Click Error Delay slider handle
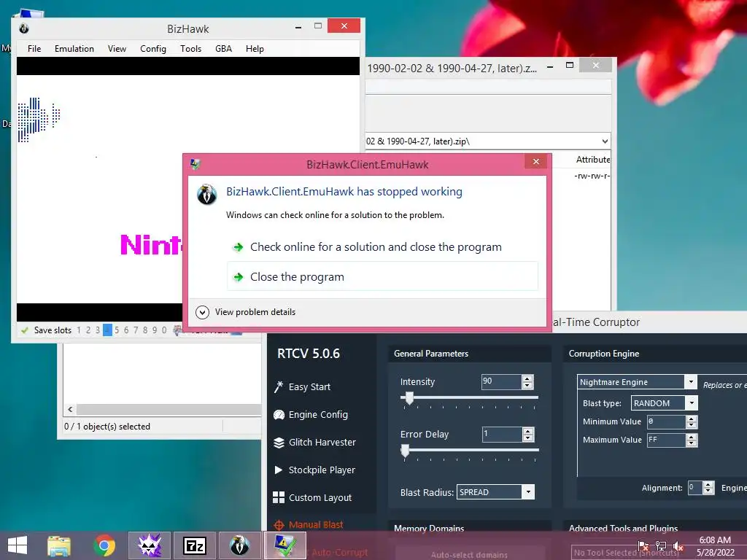Viewport: 747px width, 560px height. click(405, 451)
